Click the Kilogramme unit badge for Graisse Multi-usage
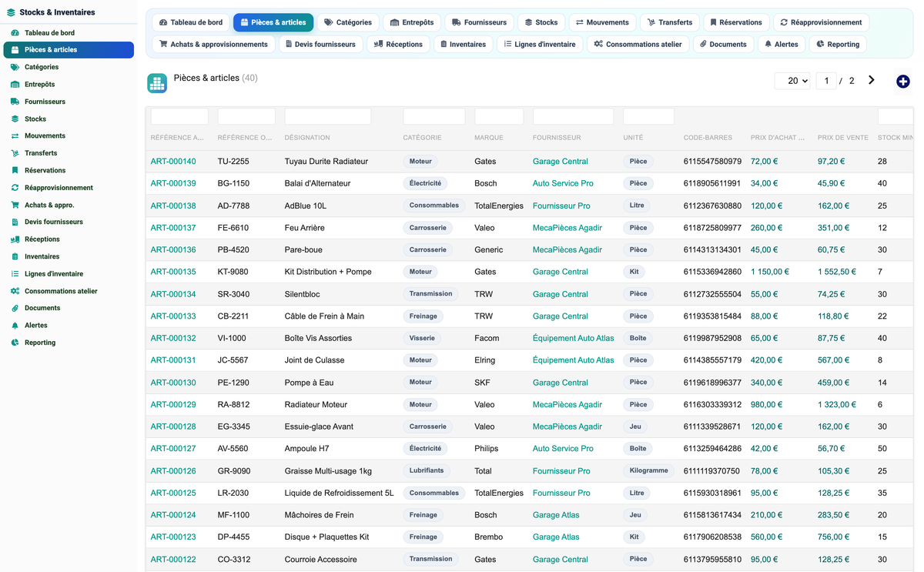 649,470
